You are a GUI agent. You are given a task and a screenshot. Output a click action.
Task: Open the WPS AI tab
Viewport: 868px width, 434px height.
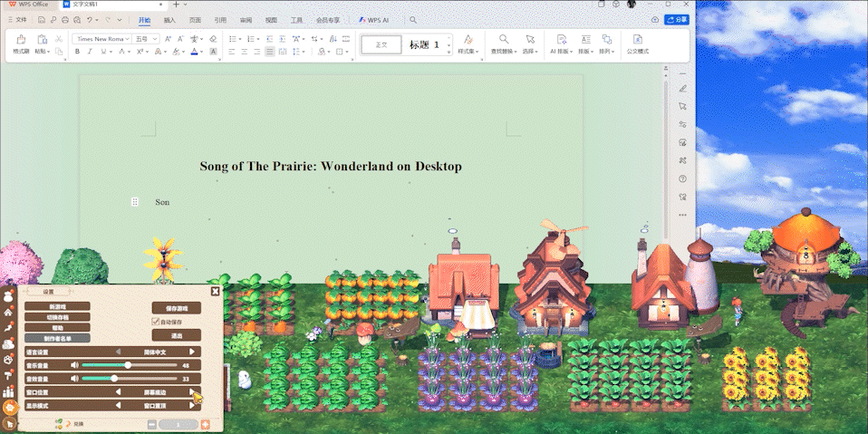click(x=373, y=19)
